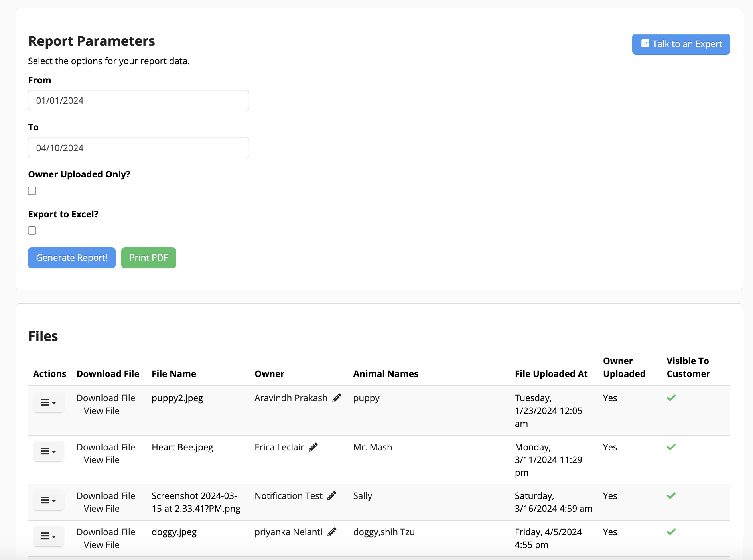The width and height of the screenshot is (753, 560).
Task: Click the Report Parameters heading
Action: [92, 41]
